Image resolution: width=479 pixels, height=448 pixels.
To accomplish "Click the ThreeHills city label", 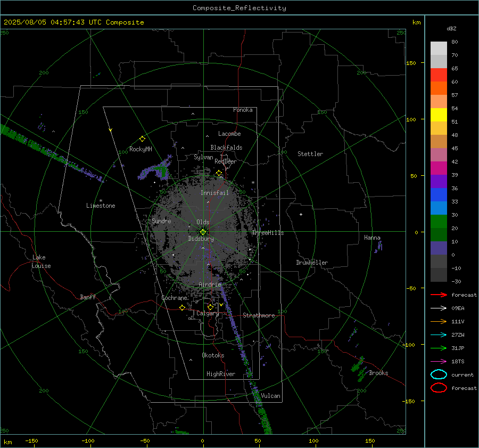I will pos(268,233).
